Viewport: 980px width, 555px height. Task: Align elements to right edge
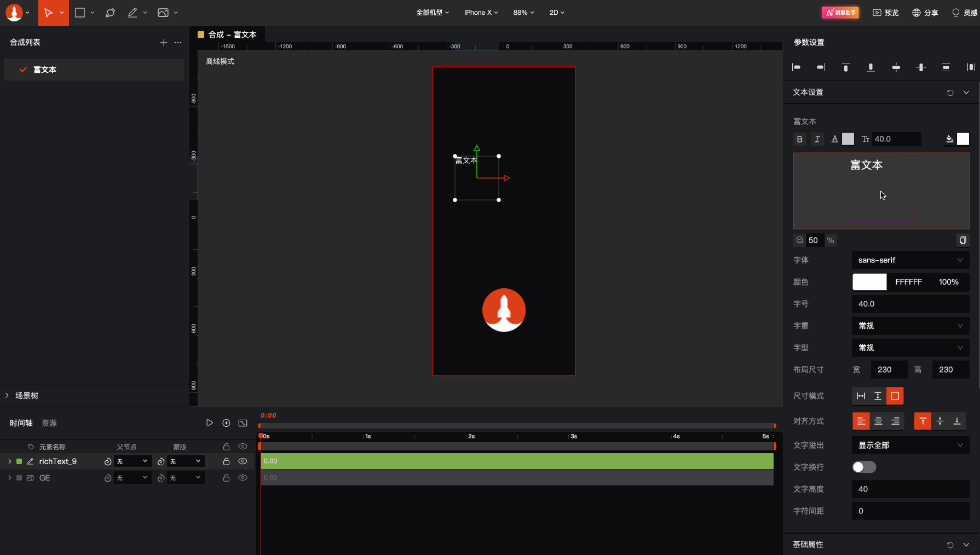pos(821,67)
